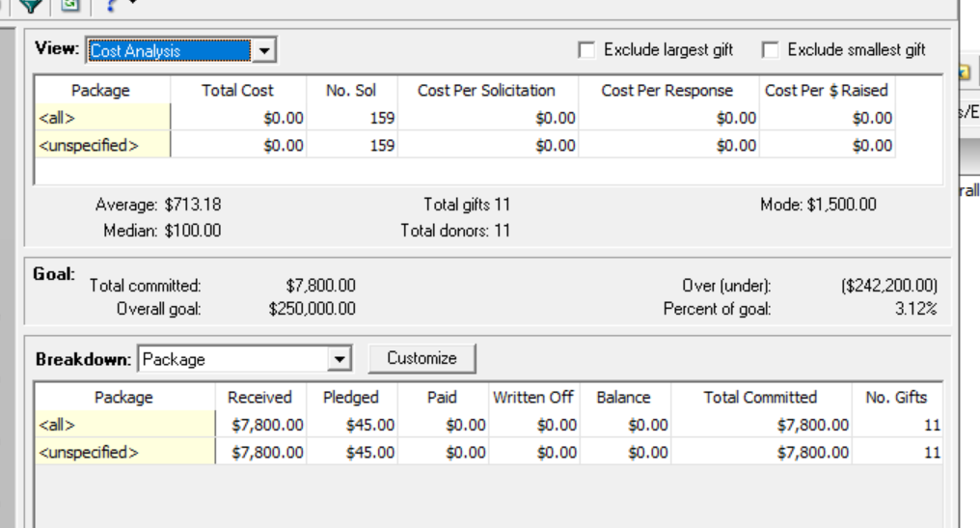Screen dimensions: 980x528
Task: Click the Paid column header
Action: (442, 398)
